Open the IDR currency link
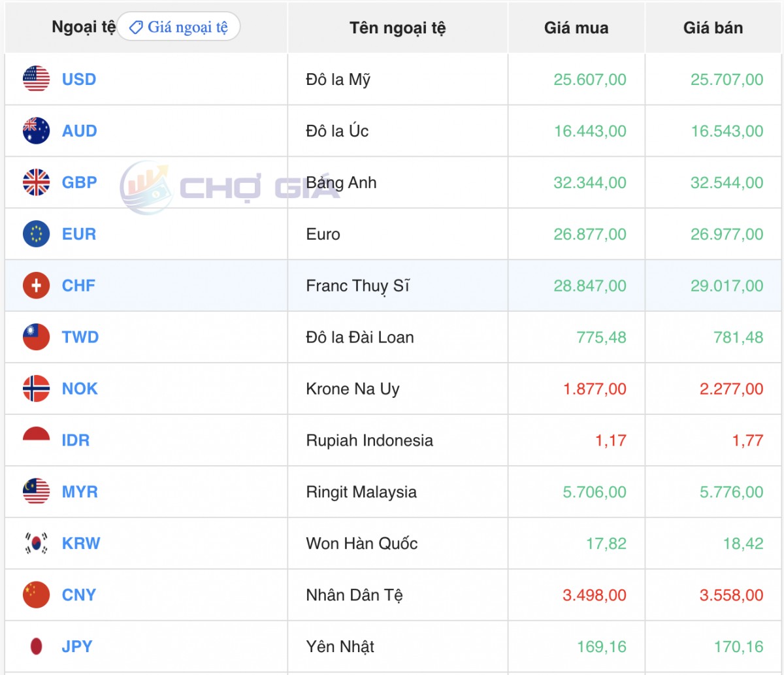Viewport: 784px width, 675px height. (x=76, y=440)
